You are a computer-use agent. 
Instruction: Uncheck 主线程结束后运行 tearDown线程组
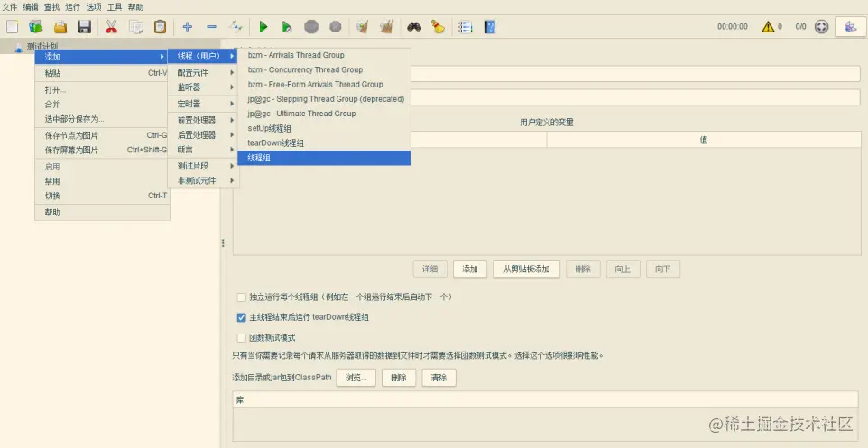tap(241, 317)
